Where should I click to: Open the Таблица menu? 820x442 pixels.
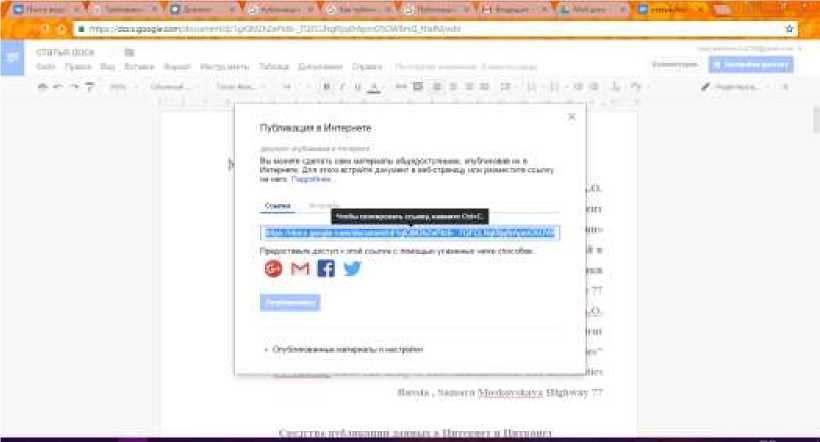(274, 67)
